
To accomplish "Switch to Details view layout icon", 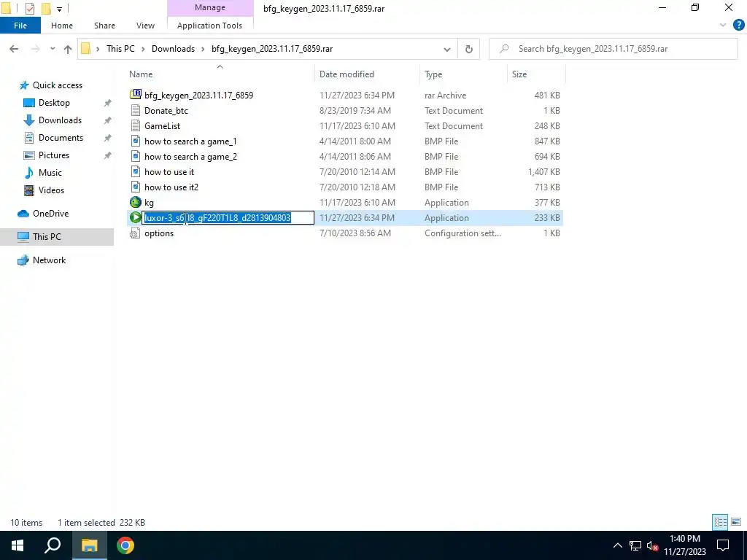I will click(x=720, y=522).
